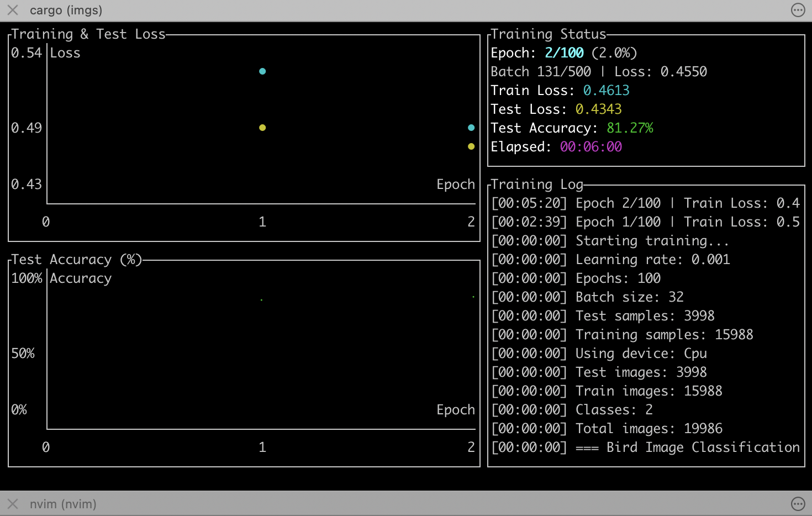Select the cargo (imgs) pane title
Screen dimensions: 812x516
pyautogui.click(x=66, y=10)
